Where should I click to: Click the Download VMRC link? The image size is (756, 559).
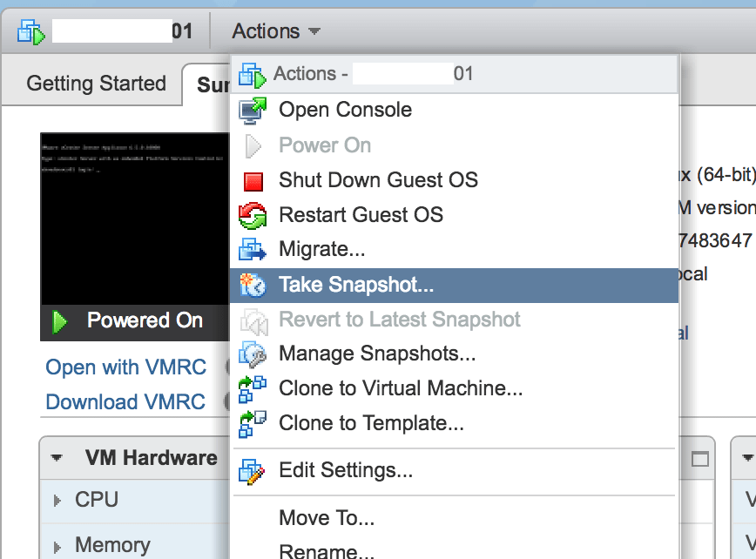(125, 402)
